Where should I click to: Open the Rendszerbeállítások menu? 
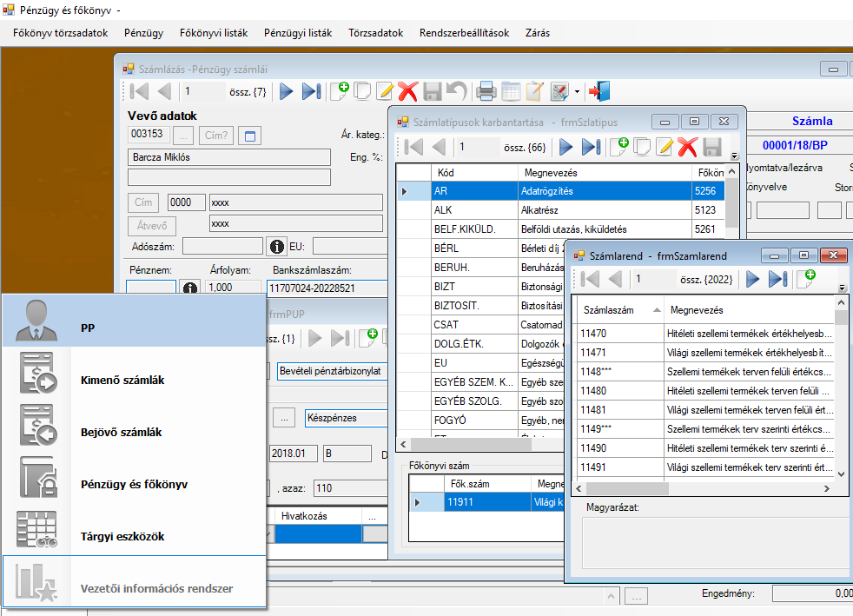(x=464, y=33)
